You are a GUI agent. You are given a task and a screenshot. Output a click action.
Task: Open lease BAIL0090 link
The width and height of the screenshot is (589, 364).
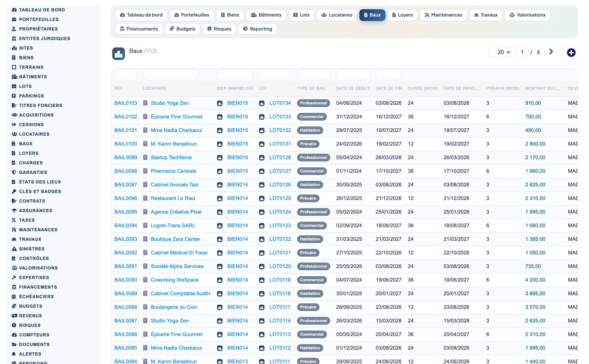click(126, 280)
